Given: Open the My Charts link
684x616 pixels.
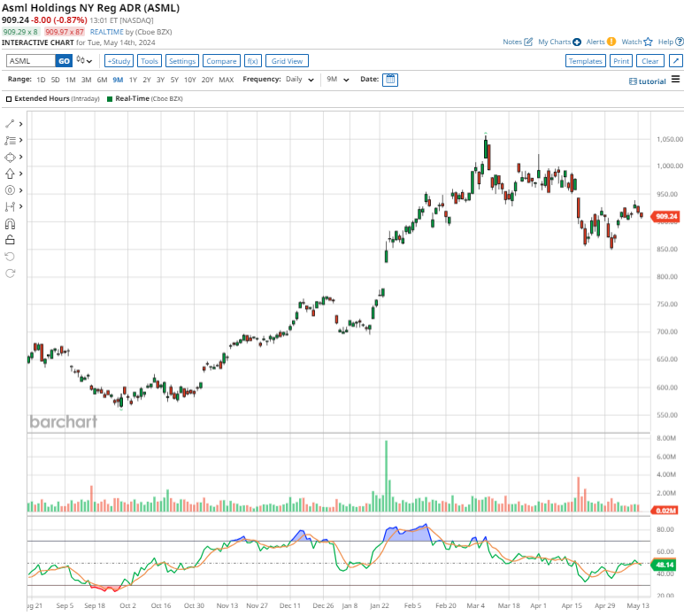Looking at the screenshot, I should pyautogui.click(x=559, y=42).
